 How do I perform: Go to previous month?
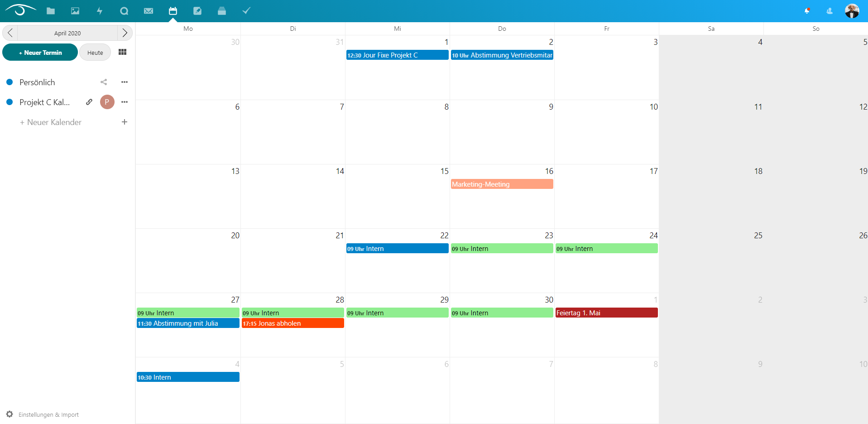click(x=10, y=33)
